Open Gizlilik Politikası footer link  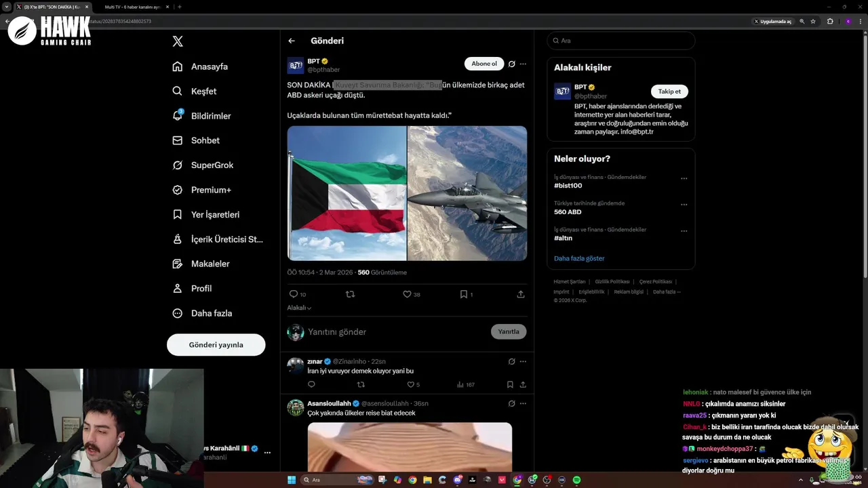612,281
